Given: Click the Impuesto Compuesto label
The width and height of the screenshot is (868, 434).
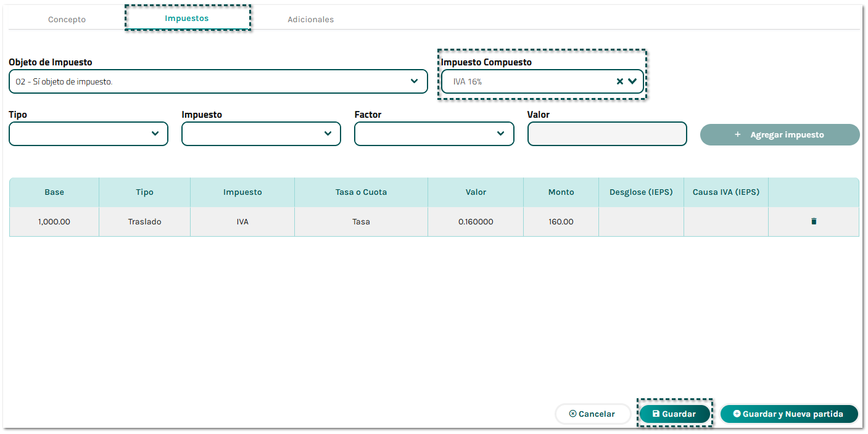Looking at the screenshot, I should click(x=486, y=62).
